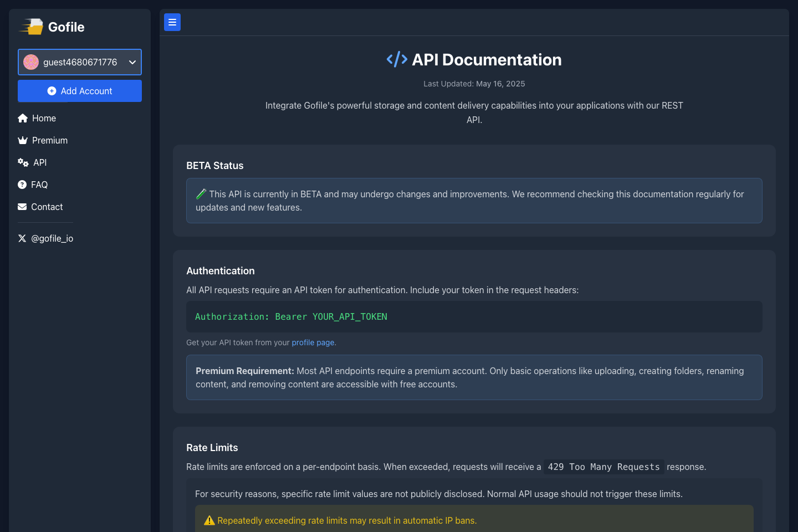
Task: Select the Home house icon in sidebar
Action: click(x=22, y=118)
